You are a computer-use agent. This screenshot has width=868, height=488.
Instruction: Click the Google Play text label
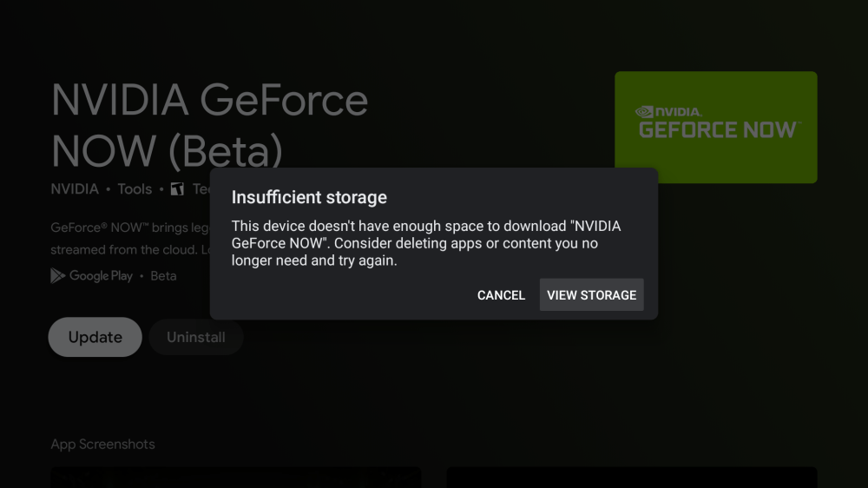tap(101, 276)
